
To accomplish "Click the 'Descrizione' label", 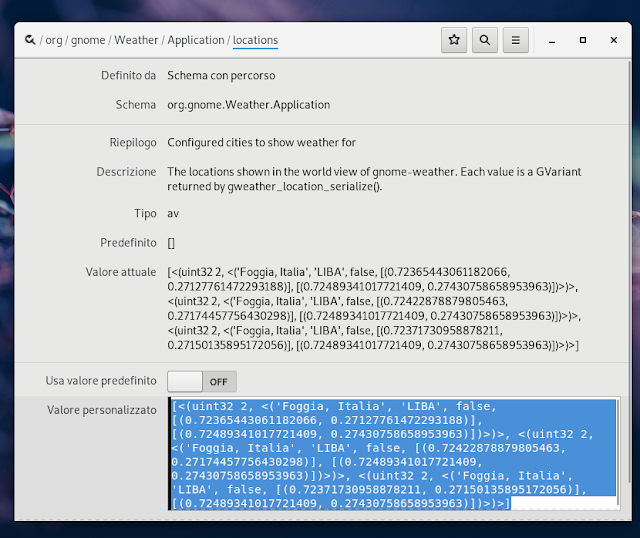I will point(126,172).
